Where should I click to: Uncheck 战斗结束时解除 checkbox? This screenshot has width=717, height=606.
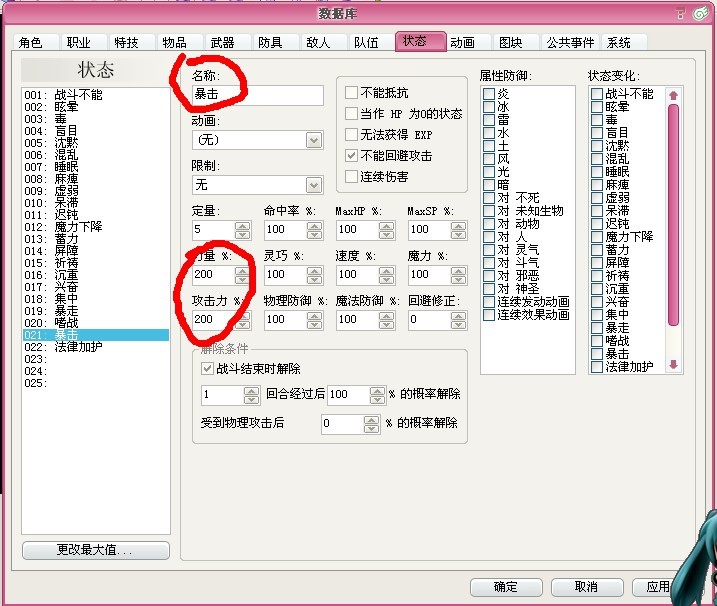tap(207, 368)
